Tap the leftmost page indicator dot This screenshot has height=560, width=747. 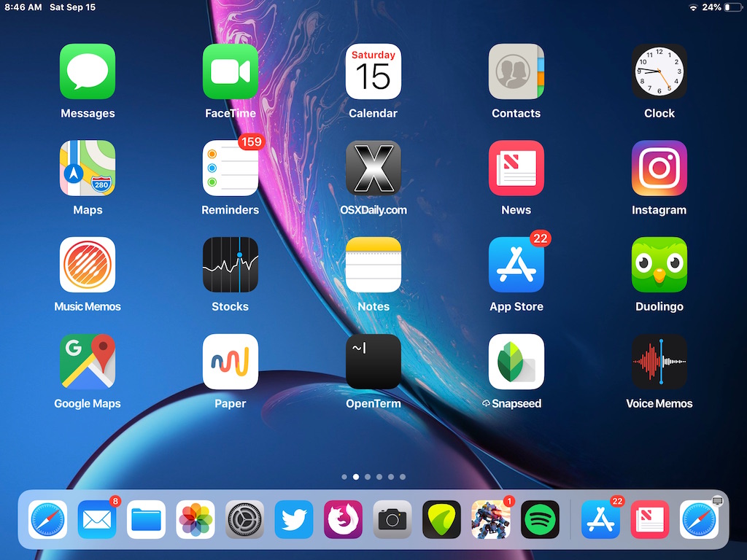tap(344, 477)
